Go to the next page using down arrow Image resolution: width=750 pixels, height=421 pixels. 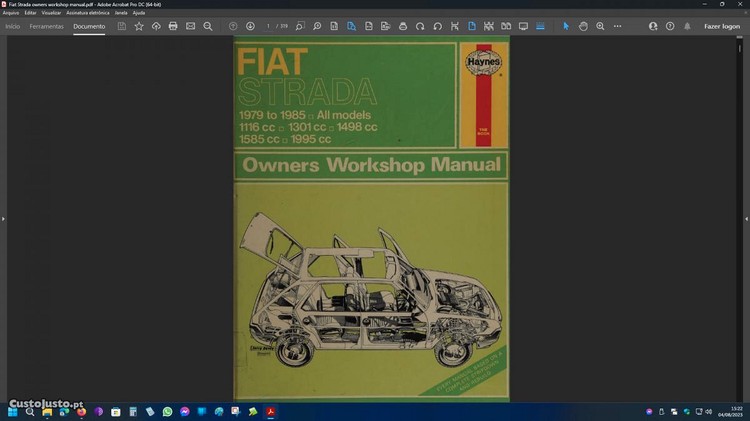250,26
